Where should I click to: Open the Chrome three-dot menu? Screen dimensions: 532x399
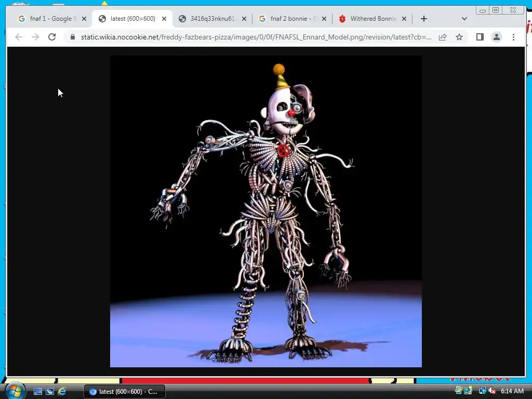(513, 37)
